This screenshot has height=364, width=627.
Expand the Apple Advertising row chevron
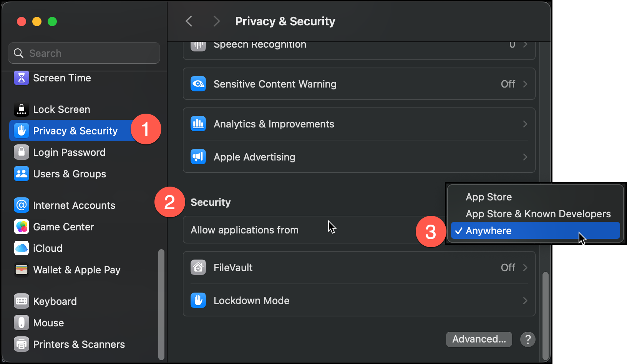pos(525,157)
